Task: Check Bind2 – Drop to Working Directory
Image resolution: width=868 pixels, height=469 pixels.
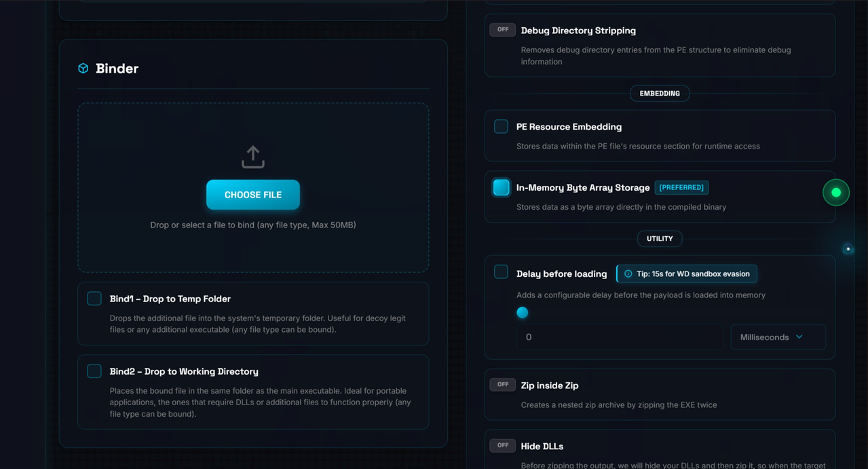Action: coord(94,371)
